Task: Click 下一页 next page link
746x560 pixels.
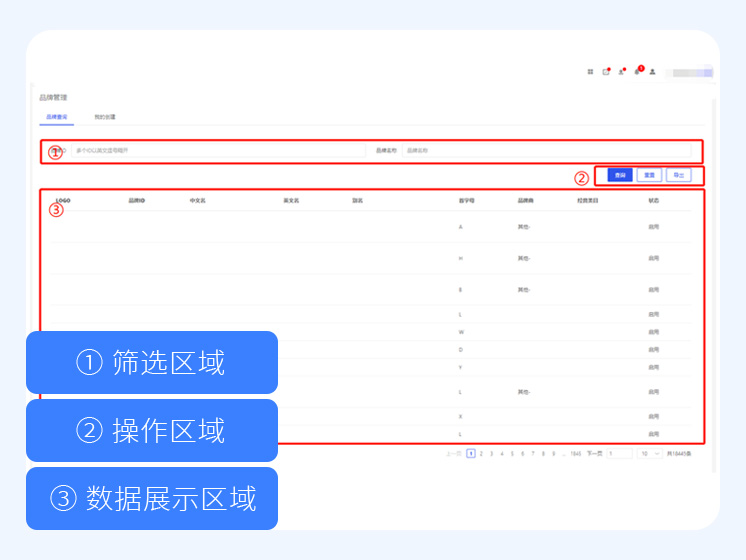Action: click(594, 454)
